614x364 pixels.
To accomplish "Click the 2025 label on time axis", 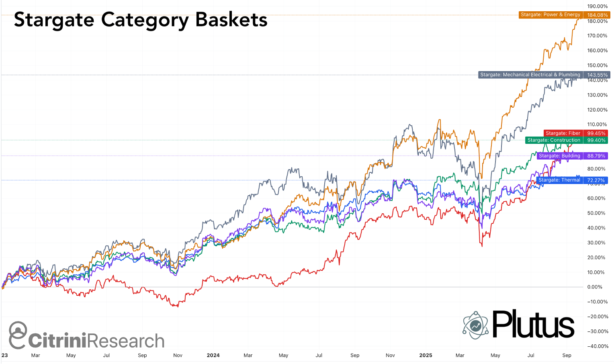I will click(x=426, y=355).
